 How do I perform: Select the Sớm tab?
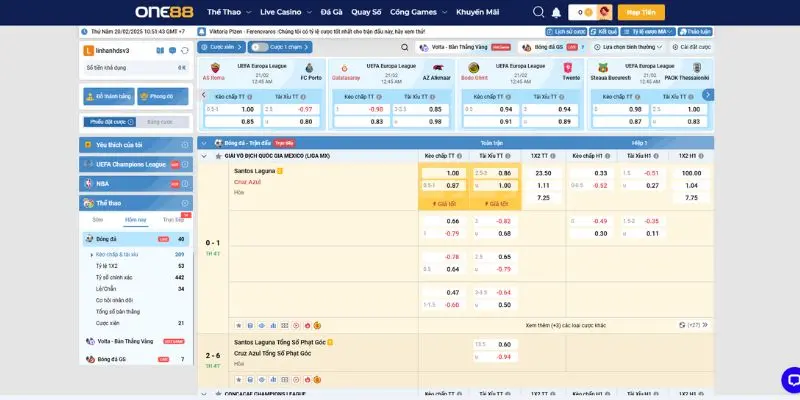[97, 220]
